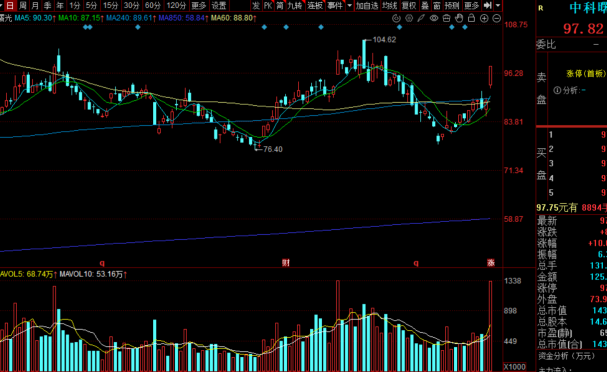607x372 pixels.
Task: Expand the final toolbar dropdown arrow
Action: (x=498, y=5)
